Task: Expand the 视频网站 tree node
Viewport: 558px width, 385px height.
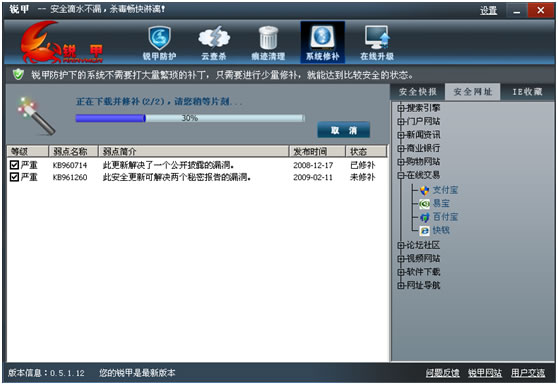Action: [401, 258]
